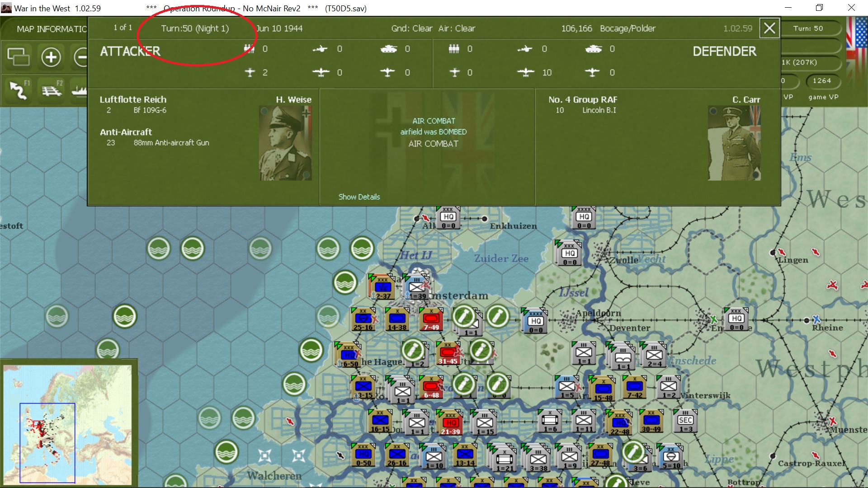This screenshot has width=868, height=488.
Task: Select the SEC 1=3 security unit
Action: (685, 421)
